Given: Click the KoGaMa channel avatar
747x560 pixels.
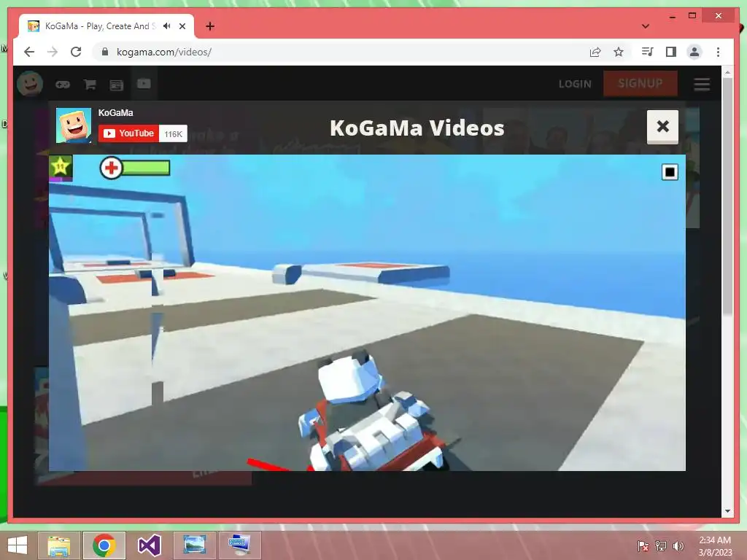Looking at the screenshot, I should click(x=74, y=125).
